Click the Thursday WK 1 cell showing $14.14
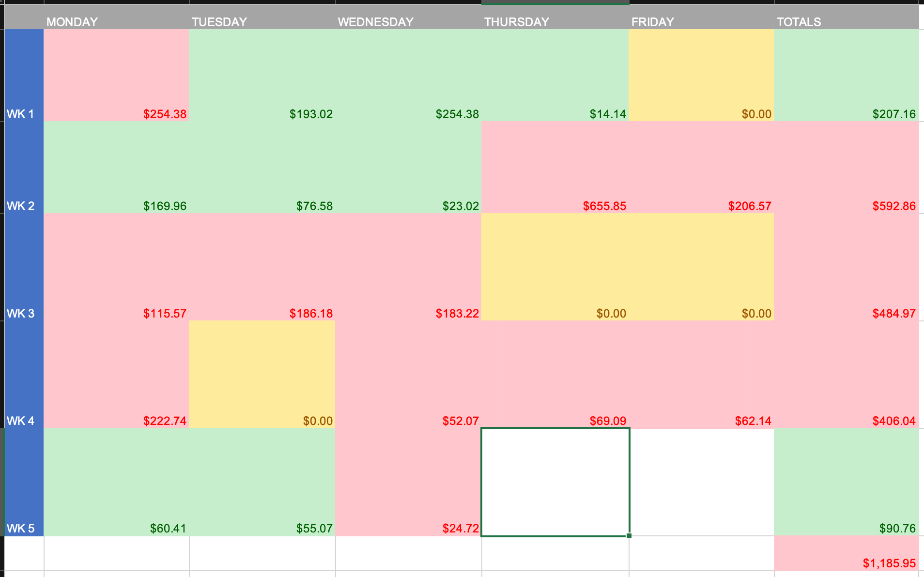 pos(555,75)
